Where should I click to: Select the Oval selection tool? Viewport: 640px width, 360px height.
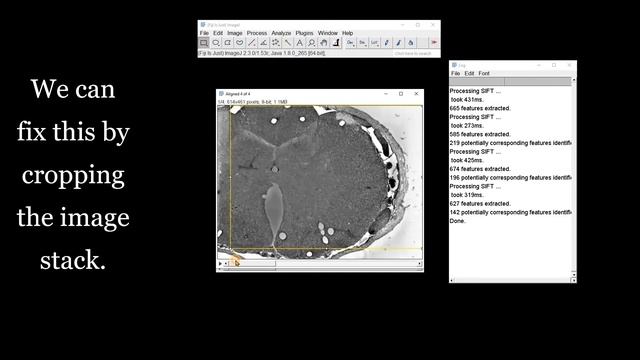point(216,43)
